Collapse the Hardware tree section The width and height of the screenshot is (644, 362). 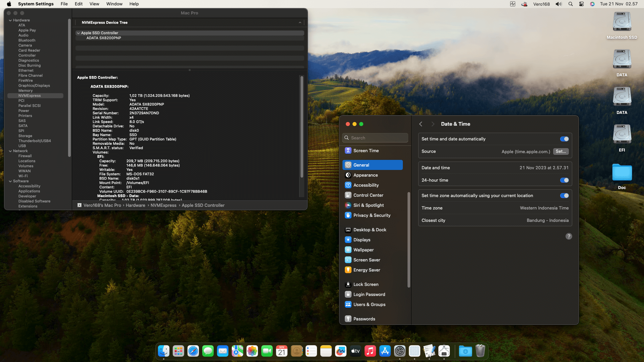click(x=10, y=20)
